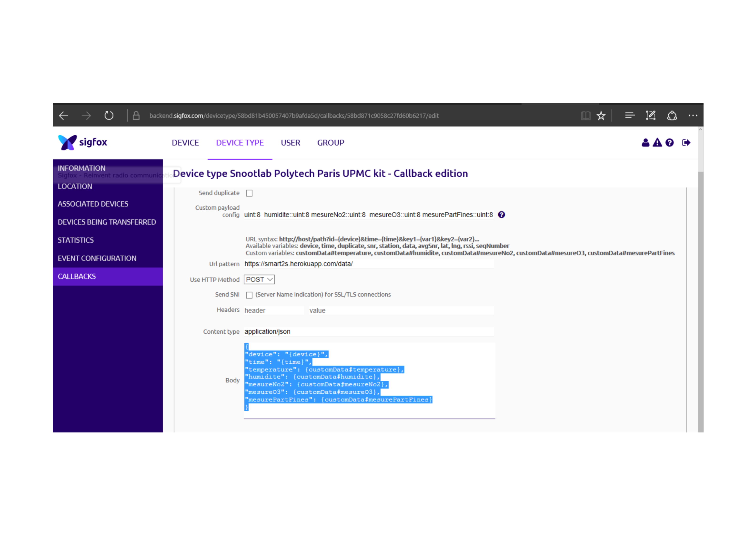Open the Use HTTP Method dropdown
This screenshot has width=756, height=535.
point(260,280)
